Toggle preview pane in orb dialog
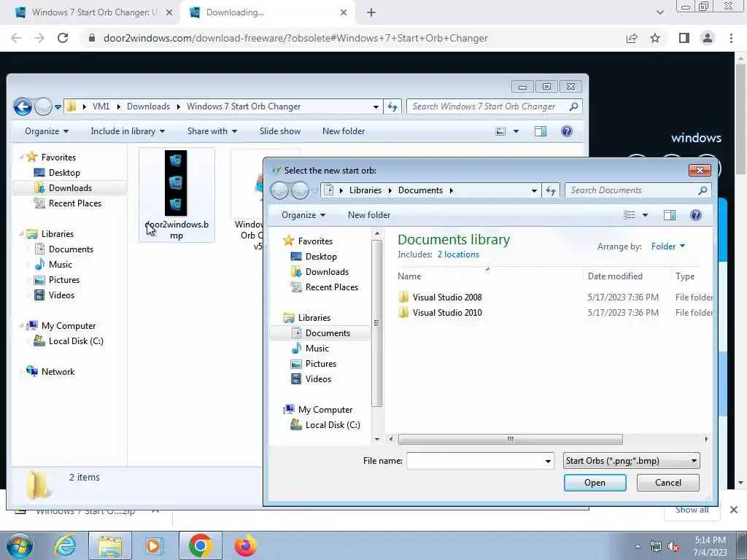 (x=670, y=215)
